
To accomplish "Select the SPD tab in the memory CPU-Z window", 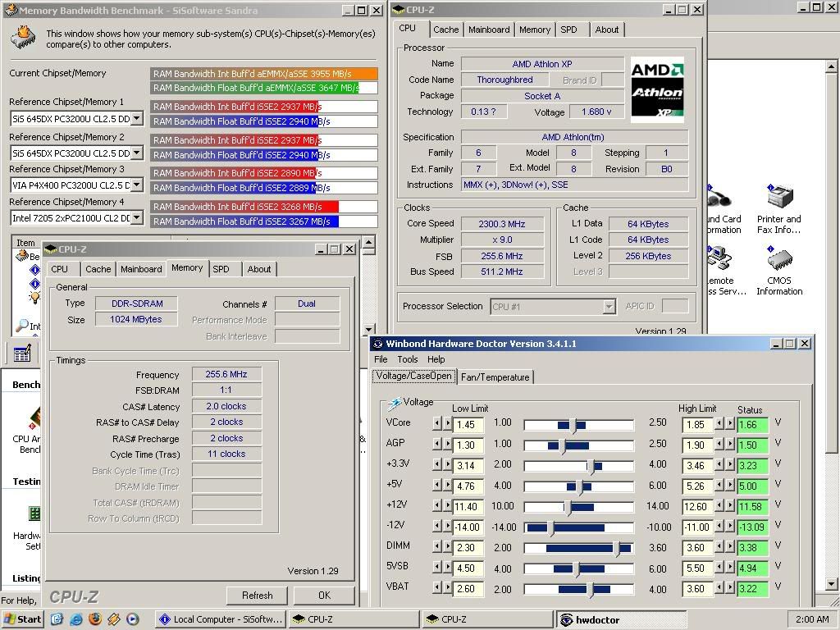I will [x=221, y=269].
